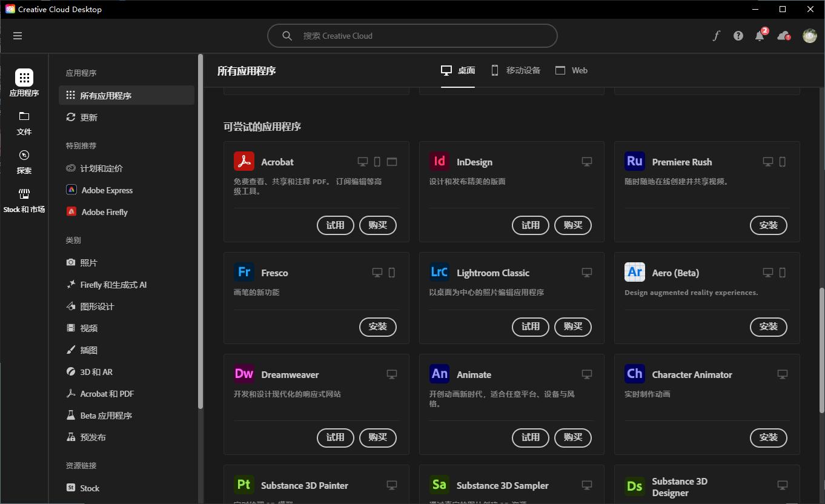Click the Lightroom Classic title text

point(493,273)
